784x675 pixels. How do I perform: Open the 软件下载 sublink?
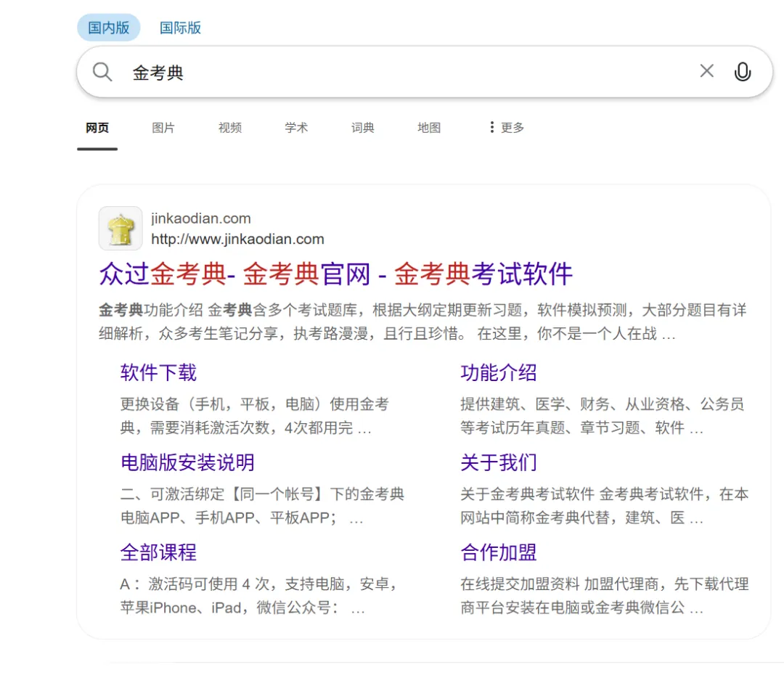point(158,373)
